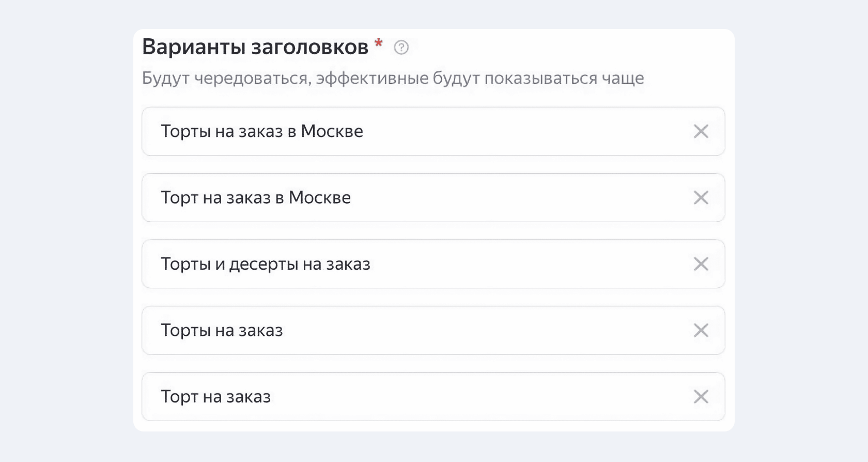Place cursor on 'Москве' in the first headline
The width and height of the screenshot is (868, 462).
pos(332,131)
